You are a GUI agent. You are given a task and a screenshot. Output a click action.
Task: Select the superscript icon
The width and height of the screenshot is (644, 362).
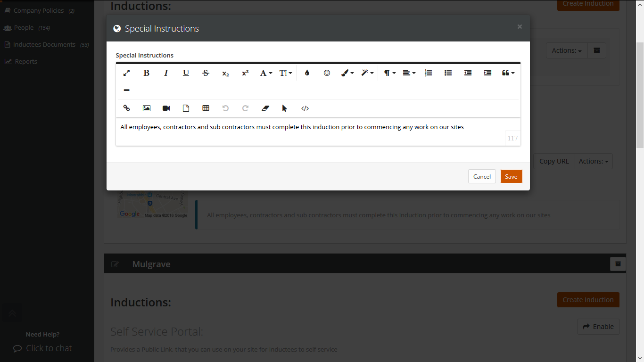click(245, 73)
